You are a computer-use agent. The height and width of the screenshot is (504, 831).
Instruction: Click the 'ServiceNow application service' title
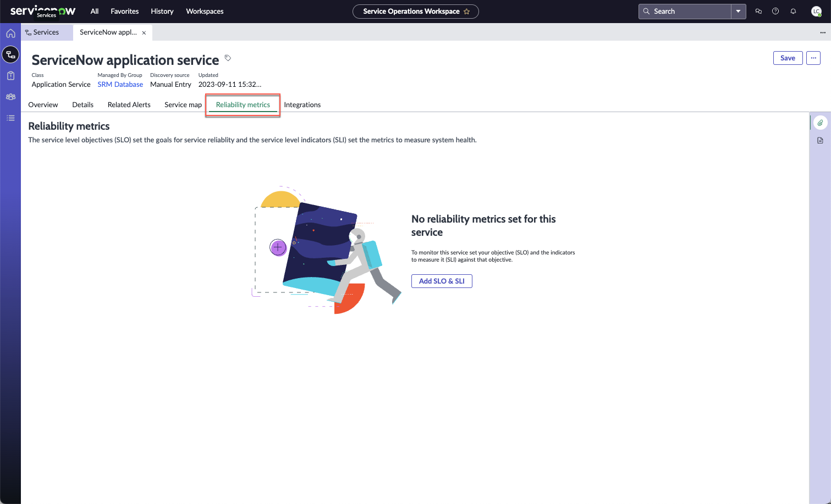pyautogui.click(x=125, y=60)
